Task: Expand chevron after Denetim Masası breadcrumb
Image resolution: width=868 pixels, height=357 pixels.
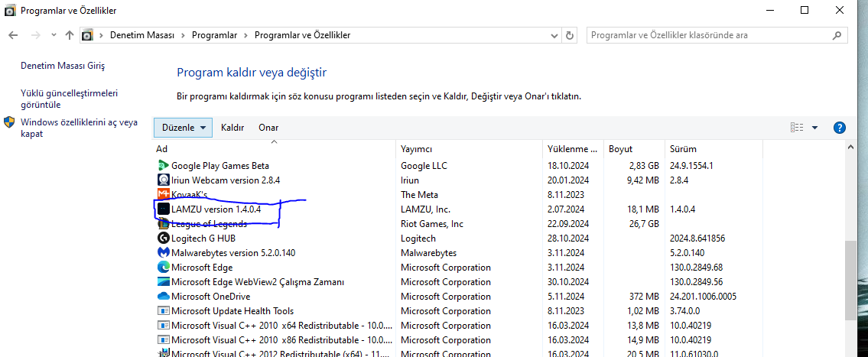Action: (x=184, y=35)
